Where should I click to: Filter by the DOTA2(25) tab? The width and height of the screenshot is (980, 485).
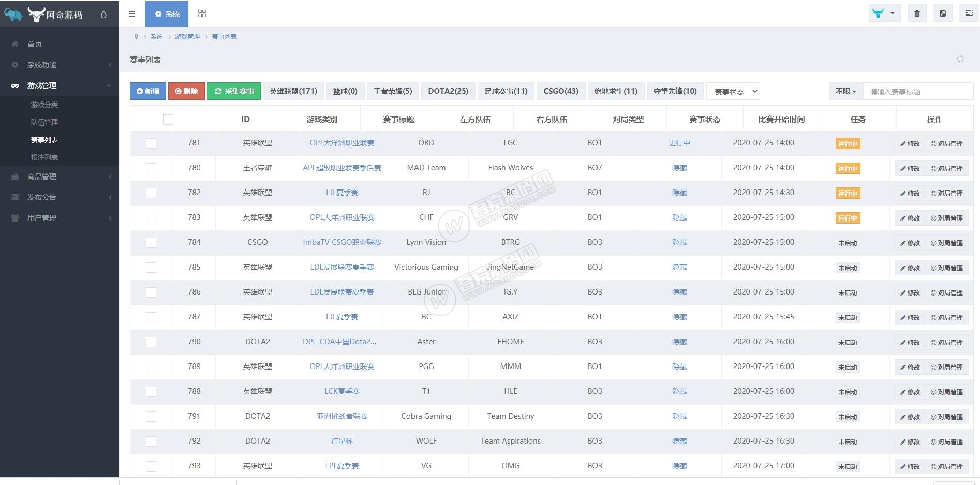tap(448, 91)
